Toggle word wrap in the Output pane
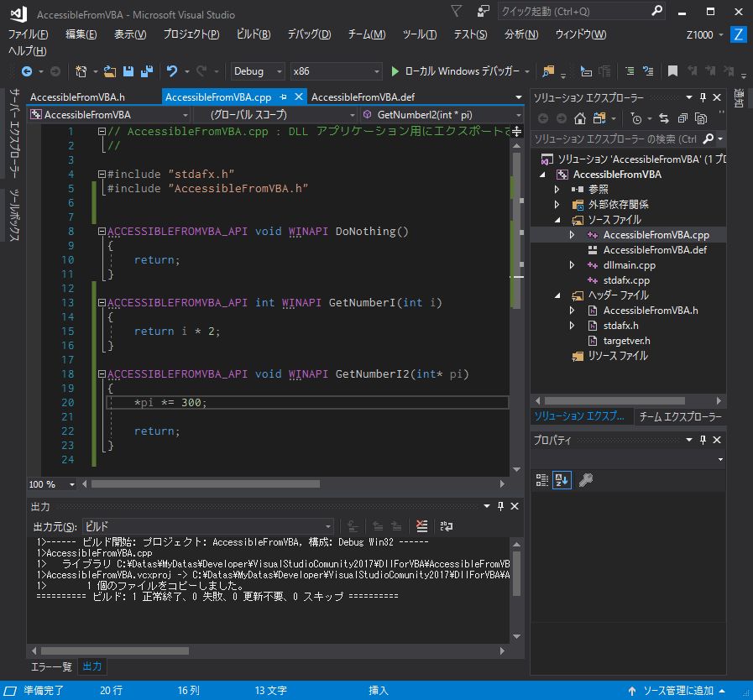Screen dimensions: 753x700 click(x=447, y=526)
